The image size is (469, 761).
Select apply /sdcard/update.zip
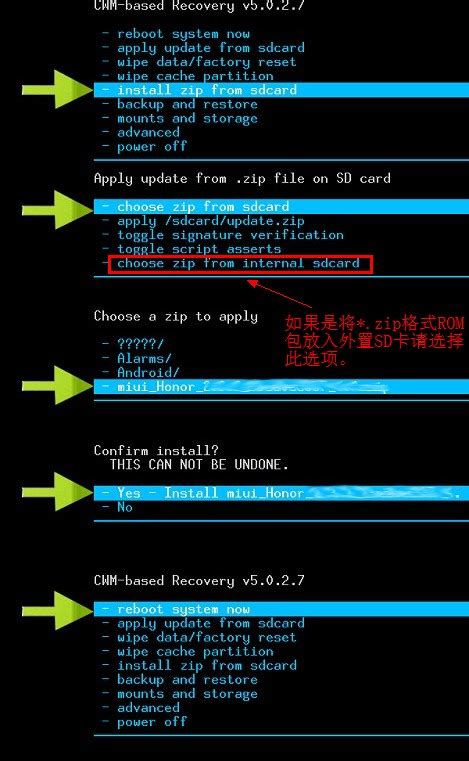pos(211,221)
